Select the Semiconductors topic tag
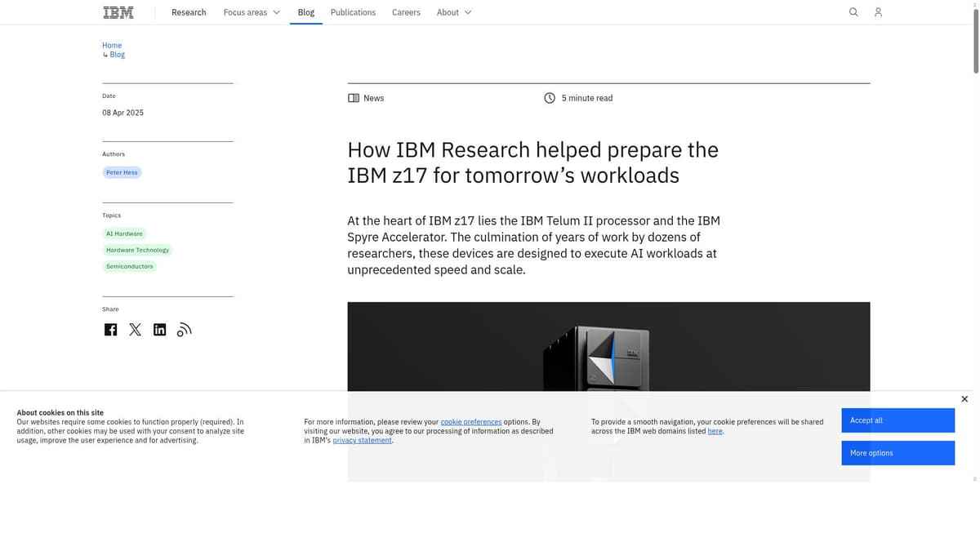The image size is (980, 551). 129,266
